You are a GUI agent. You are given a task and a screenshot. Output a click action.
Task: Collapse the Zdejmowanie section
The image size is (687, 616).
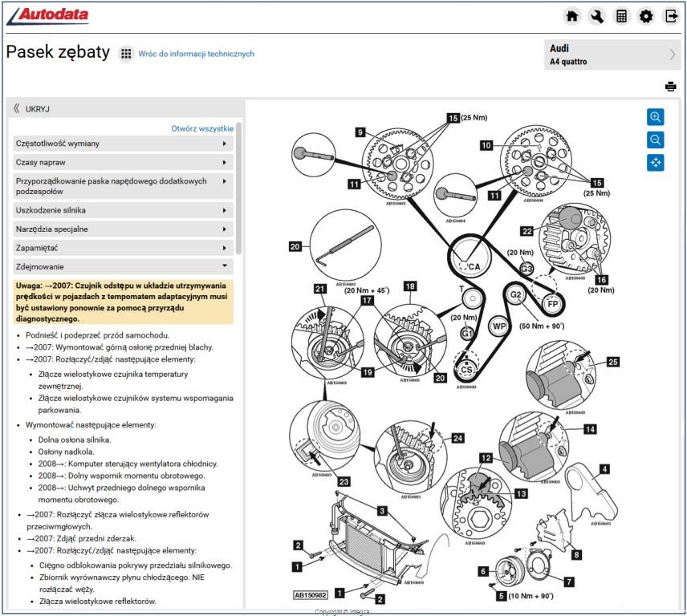pos(123,266)
